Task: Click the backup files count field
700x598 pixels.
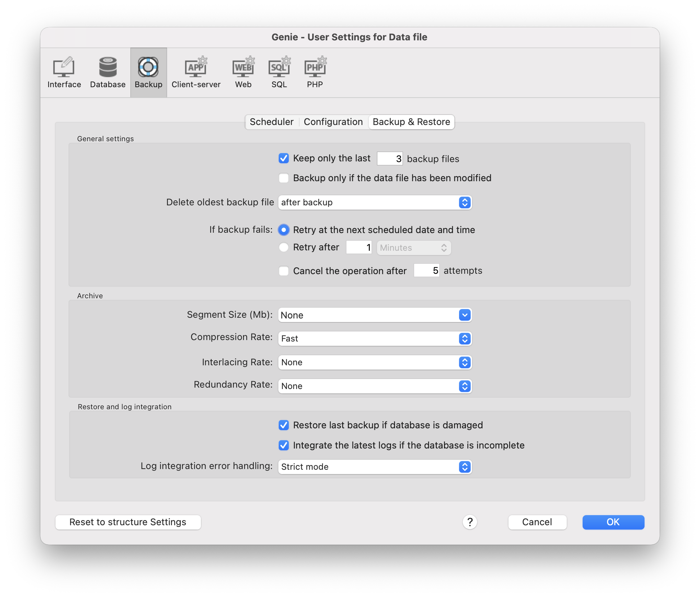Action: [x=390, y=159]
